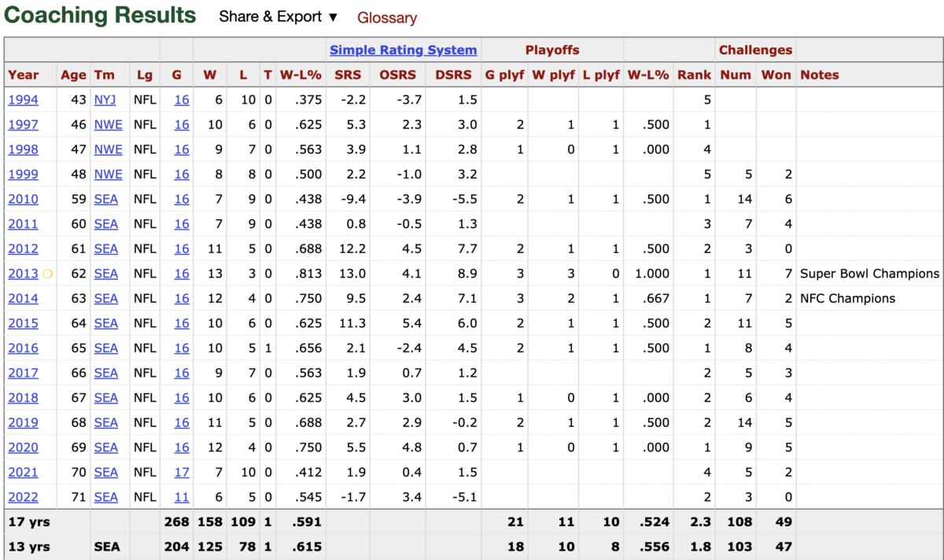Sort table by W column header

(209, 75)
